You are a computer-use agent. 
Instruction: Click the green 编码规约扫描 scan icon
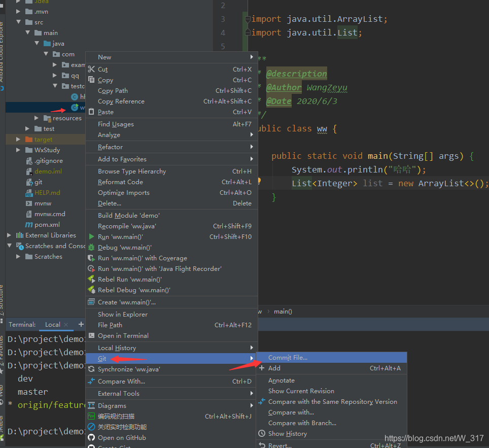point(92,416)
